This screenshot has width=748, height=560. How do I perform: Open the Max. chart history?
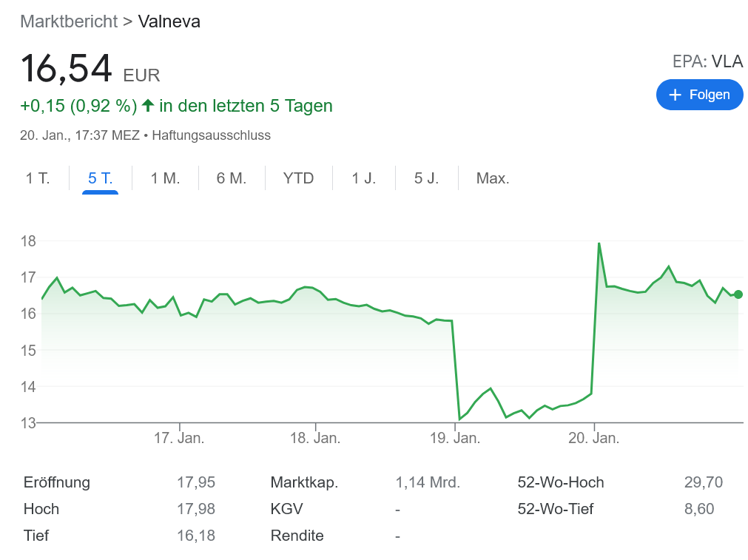coord(492,178)
